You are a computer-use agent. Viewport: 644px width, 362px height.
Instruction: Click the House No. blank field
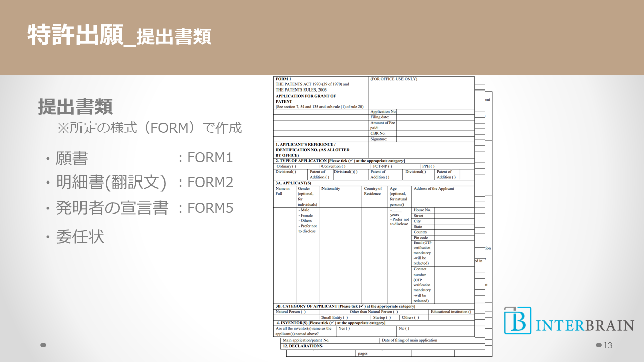tap(454, 210)
